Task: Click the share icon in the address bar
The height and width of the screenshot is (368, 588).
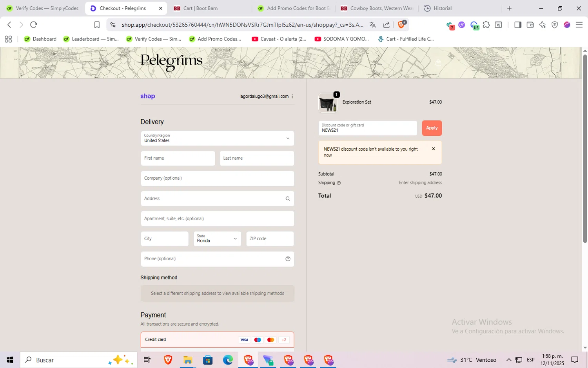Action: 387,25
